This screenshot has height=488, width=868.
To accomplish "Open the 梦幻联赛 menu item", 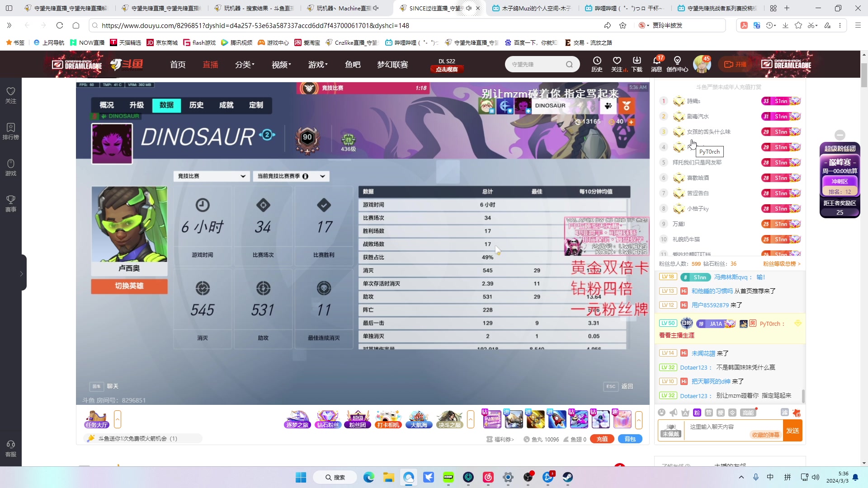I will coord(392,64).
